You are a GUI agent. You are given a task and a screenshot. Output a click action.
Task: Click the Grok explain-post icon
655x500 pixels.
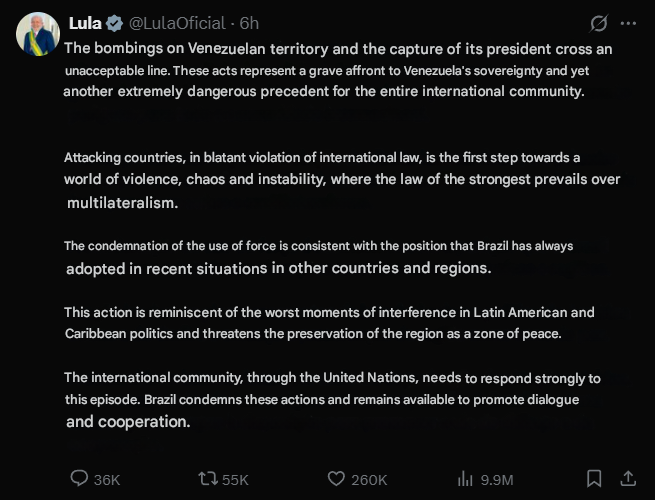coord(599,23)
